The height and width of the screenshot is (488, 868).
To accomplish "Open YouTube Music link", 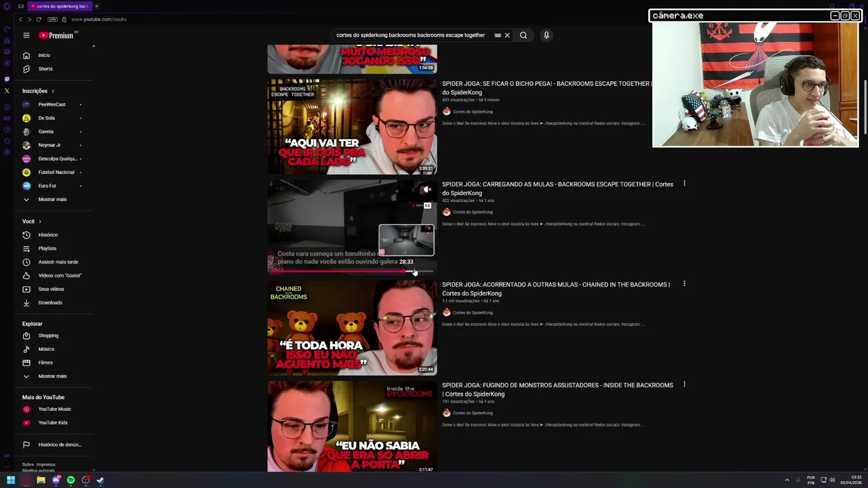I will tap(54, 409).
